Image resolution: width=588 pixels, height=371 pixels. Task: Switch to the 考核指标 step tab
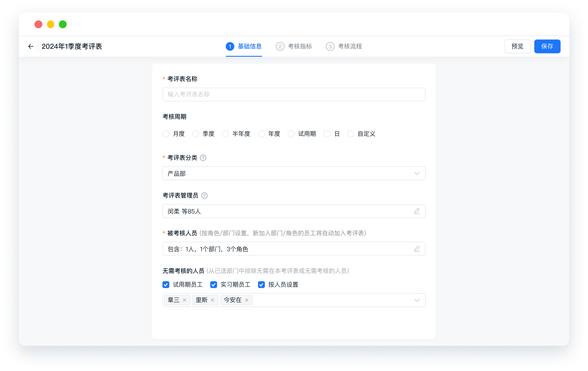coord(294,46)
